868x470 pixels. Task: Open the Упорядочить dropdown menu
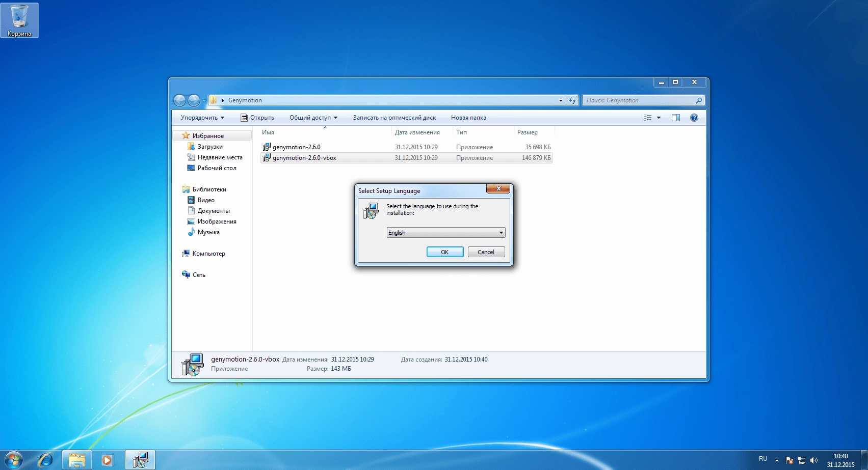tap(202, 118)
